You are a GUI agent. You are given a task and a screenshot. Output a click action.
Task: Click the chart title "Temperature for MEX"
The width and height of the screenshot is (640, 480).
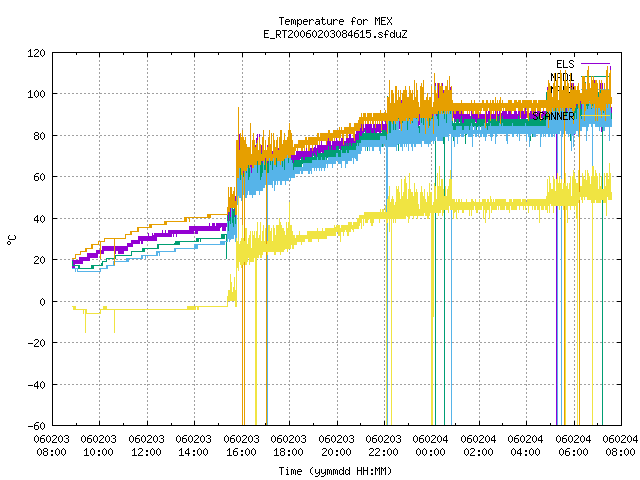(336, 21)
